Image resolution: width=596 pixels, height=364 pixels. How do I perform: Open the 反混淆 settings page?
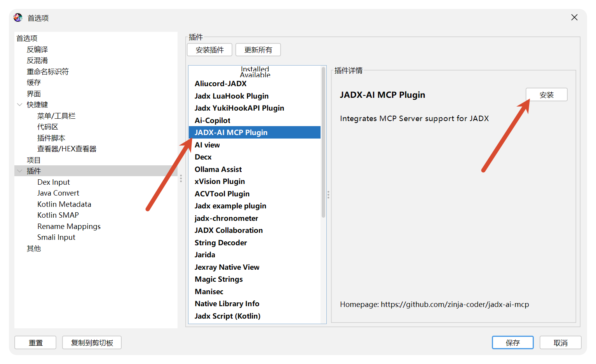tap(37, 61)
